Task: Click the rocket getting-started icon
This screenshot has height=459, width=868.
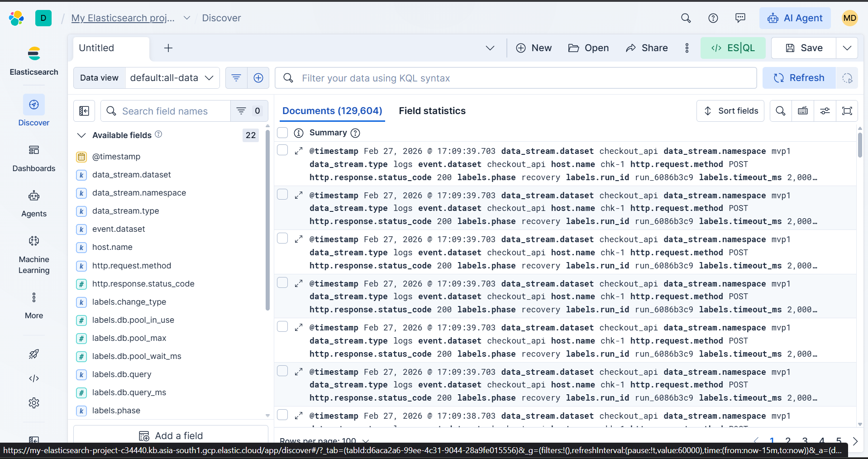Action: (x=34, y=354)
